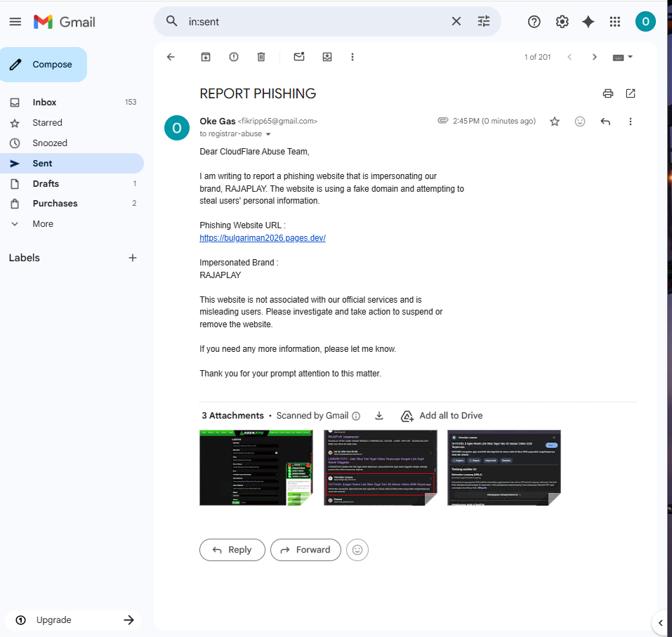Viewport: 672px width, 637px height.
Task: Open the third attachment thumbnail
Action: tap(504, 468)
